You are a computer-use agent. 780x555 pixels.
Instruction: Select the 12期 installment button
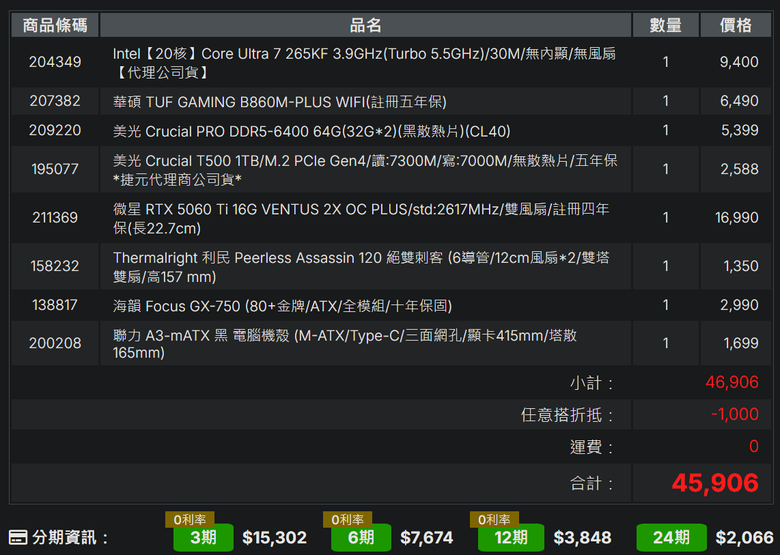(511, 538)
